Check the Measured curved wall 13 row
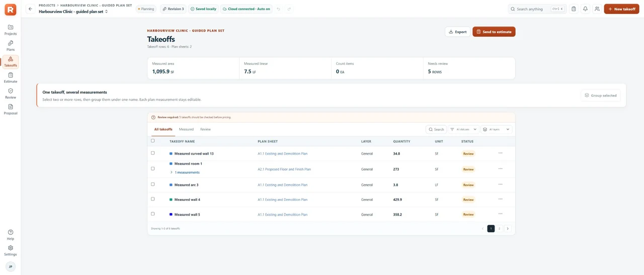This screenshot has height=275, width=644. 153,153
